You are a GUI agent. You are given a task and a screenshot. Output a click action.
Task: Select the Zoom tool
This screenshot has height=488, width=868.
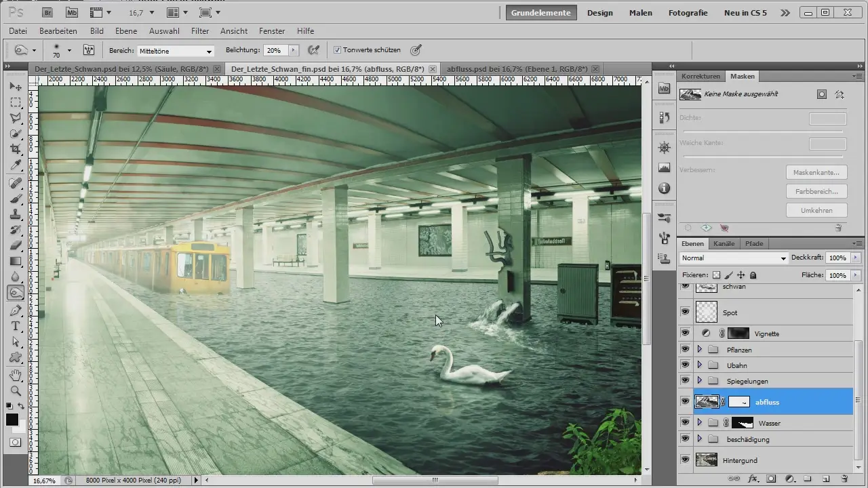[x=15, y=391]
